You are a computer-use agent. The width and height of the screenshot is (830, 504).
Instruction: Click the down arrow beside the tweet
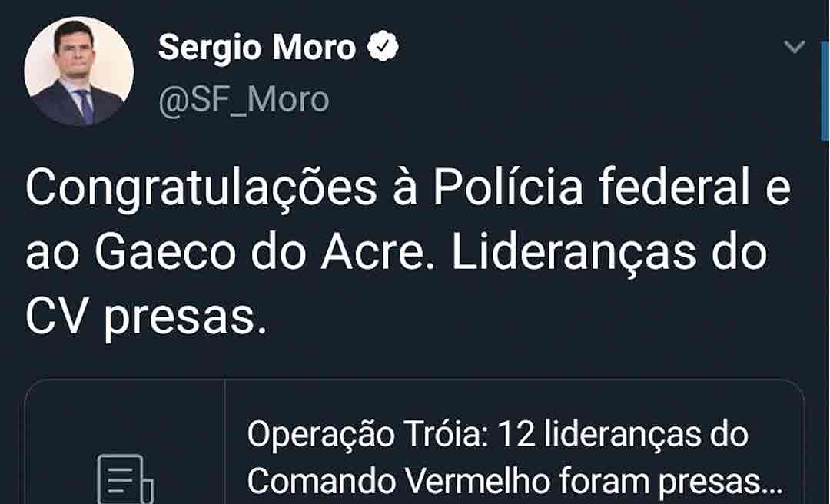coord(793,46)
